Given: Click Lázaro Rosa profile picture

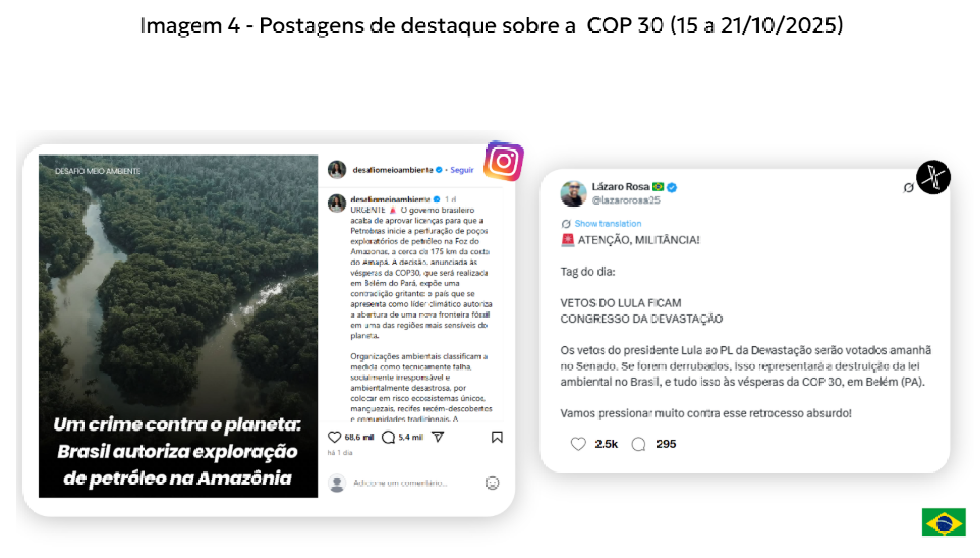Looking at the screenshot, I should 573,194.
